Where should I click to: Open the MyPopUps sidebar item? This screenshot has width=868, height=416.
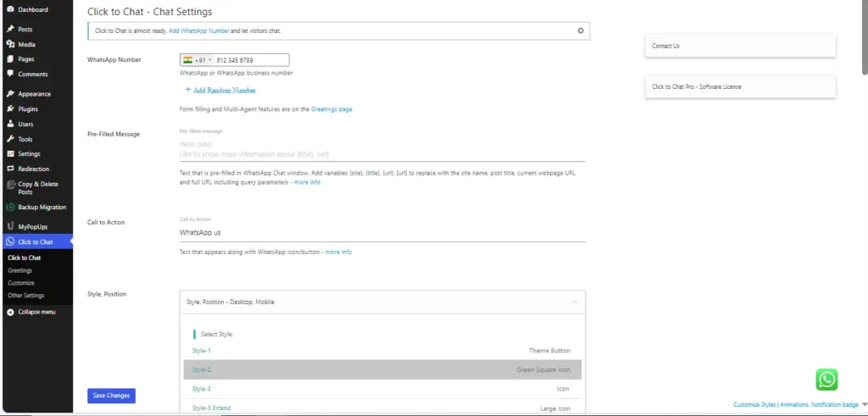33,227
